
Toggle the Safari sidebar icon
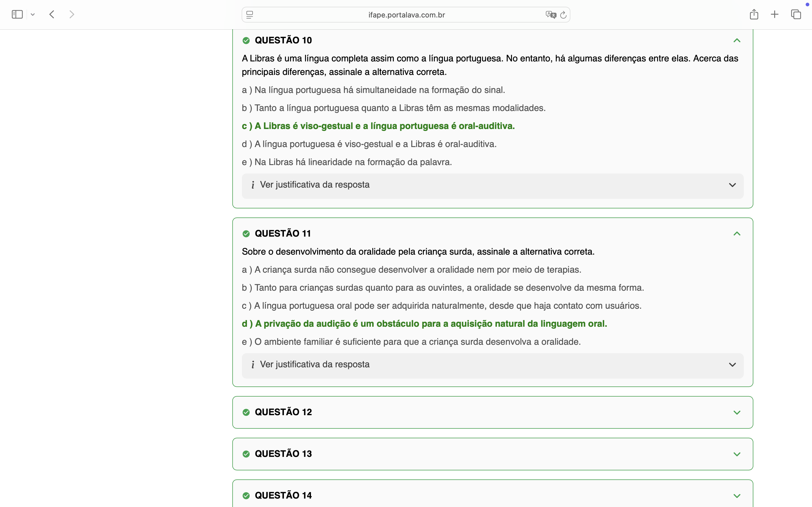[x=17, y=14]
